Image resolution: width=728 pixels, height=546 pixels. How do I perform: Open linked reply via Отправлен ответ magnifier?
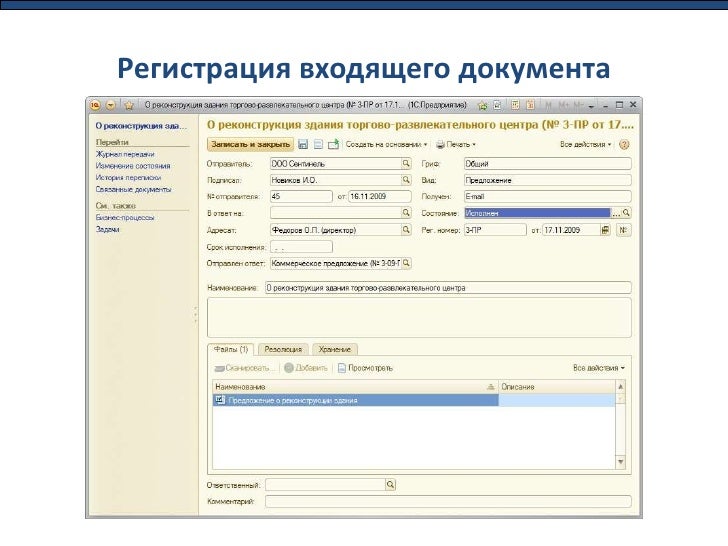coord(406,263)
